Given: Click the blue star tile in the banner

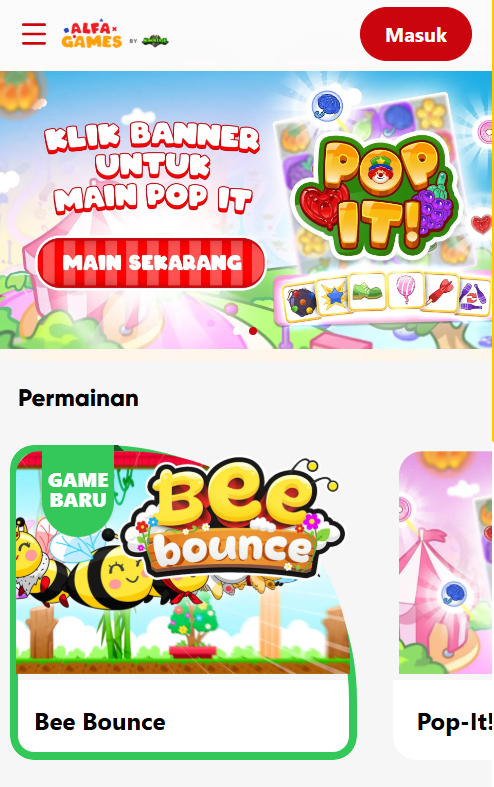Looking at the screenshot, I should coord(333,296).
